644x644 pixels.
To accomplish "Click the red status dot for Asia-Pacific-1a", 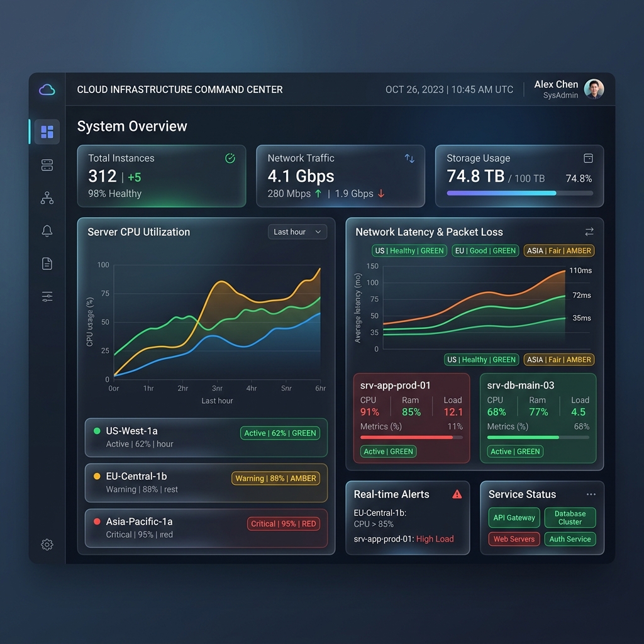I will tap(97, 521).
